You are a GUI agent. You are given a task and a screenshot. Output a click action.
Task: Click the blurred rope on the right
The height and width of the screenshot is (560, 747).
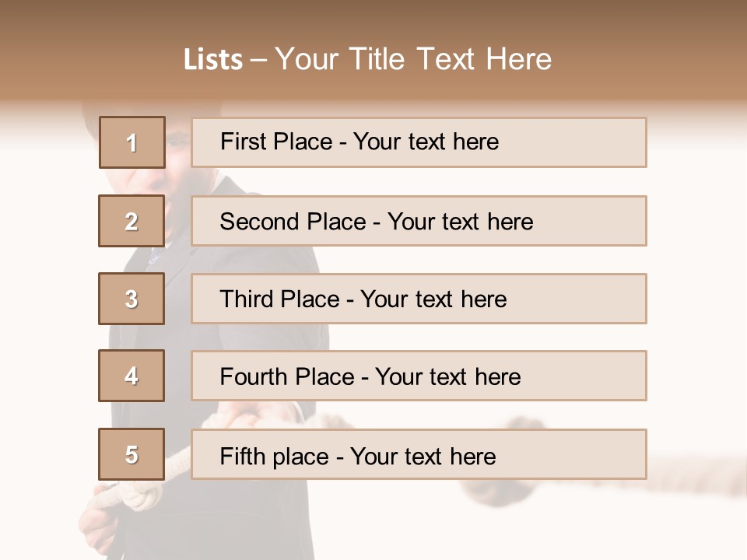click(685, 467)
